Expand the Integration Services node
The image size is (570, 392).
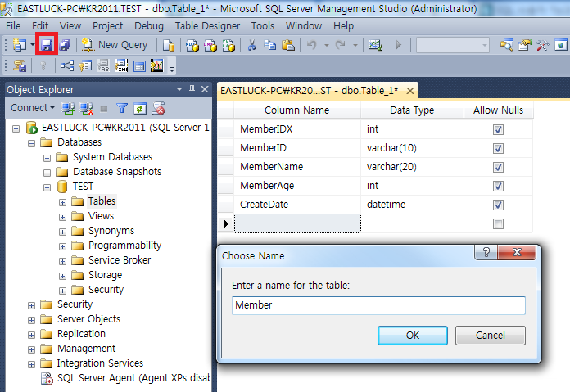point(32,364)
